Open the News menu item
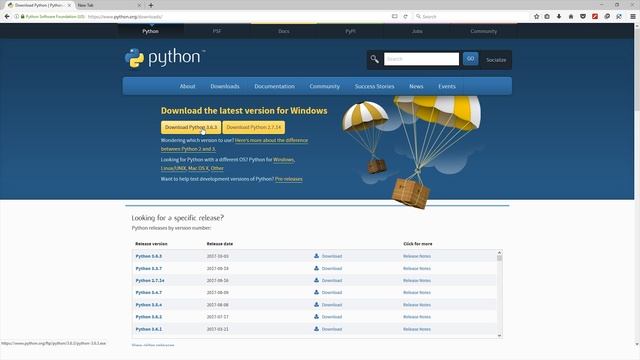The width and height of the screenshot is (640, 360). [x=416, y=86]
